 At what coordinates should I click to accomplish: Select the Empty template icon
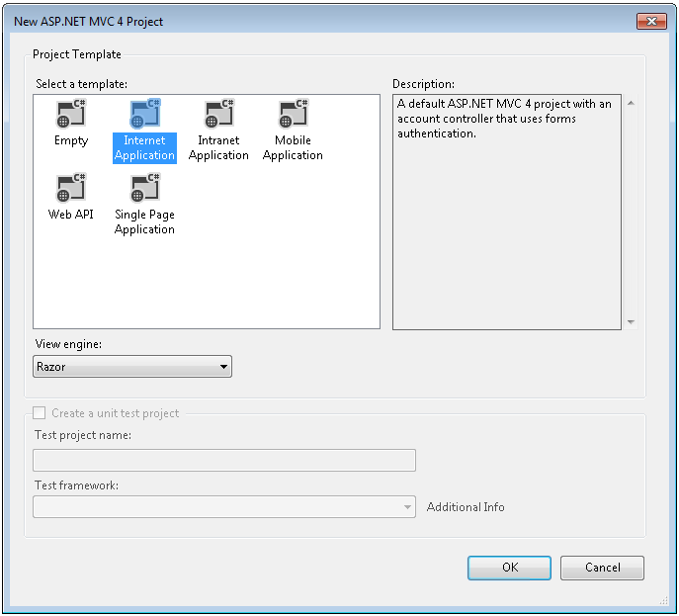click(71, 114)
